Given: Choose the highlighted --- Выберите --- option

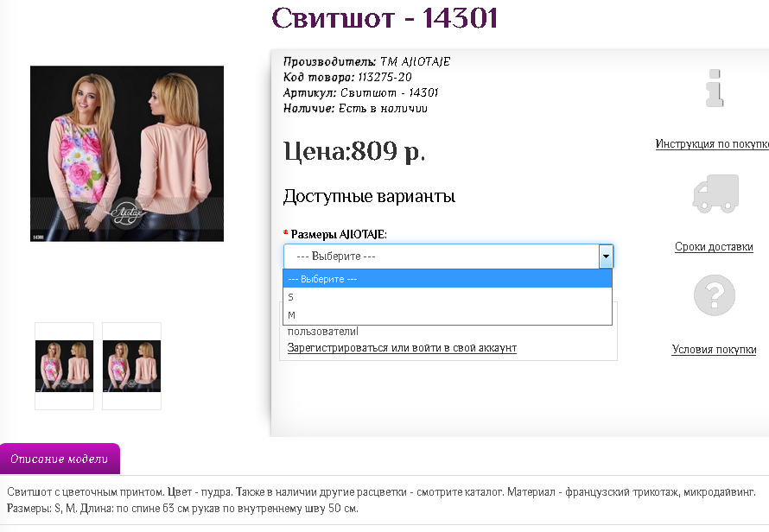Looking at the screenshot, I should point(447,279).
